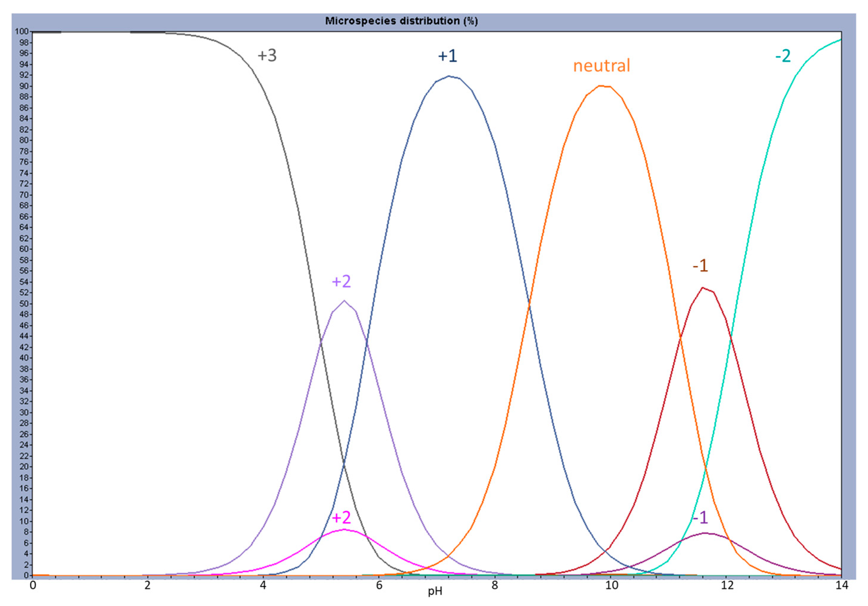Click the magenta +2 label on small peak
The image size is (868, 606).
pos(341,517)
